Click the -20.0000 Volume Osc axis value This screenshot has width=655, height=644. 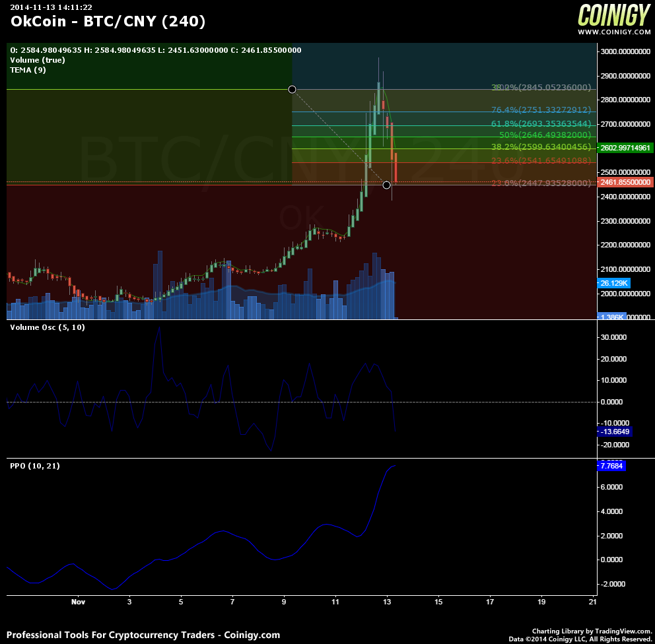[x=615, y=445]
